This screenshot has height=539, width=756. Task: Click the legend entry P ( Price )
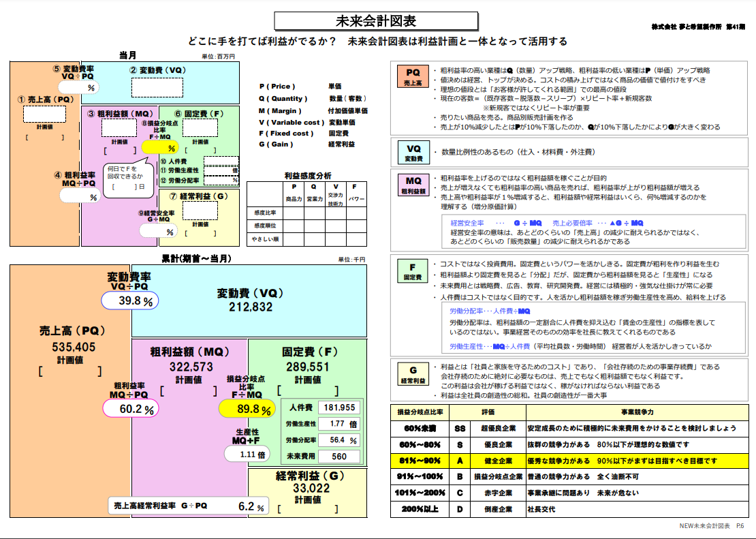click(277, 87)
